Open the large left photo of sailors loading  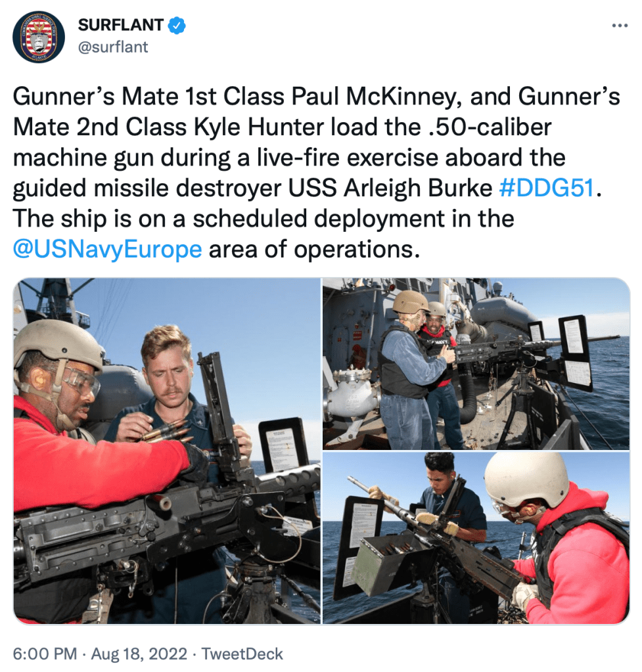[167, 451]
